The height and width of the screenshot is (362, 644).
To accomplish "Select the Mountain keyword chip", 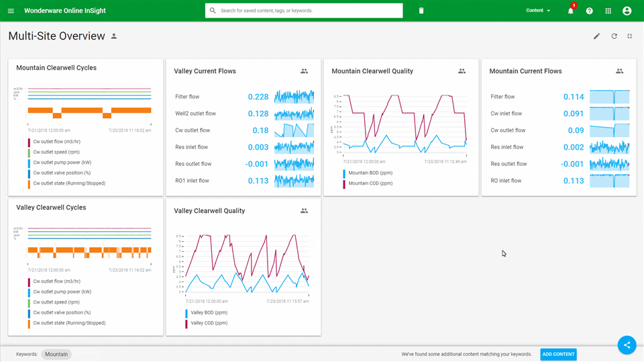I will 56,354.
